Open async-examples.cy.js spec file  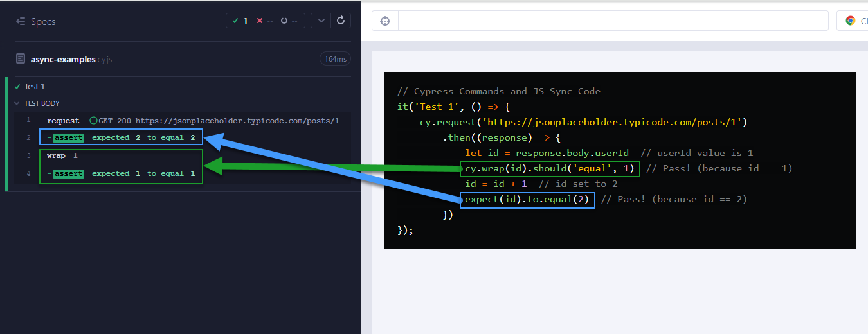71,59
